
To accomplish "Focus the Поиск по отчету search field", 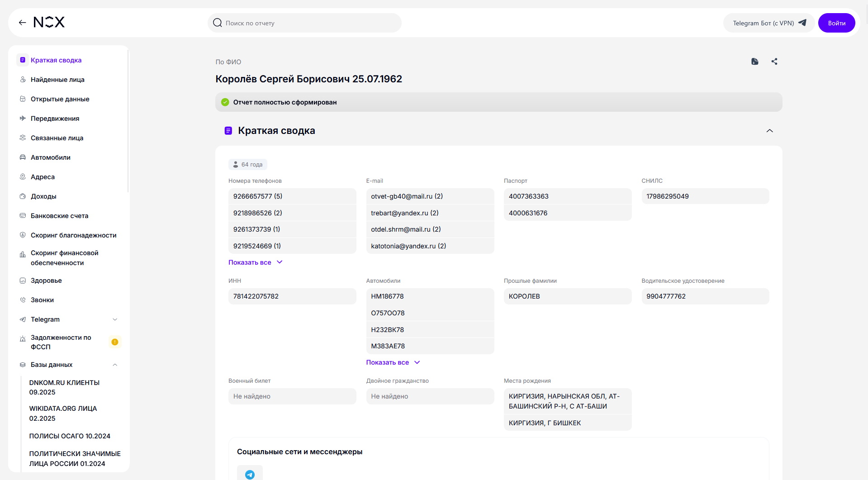I will tap(304, 23).
